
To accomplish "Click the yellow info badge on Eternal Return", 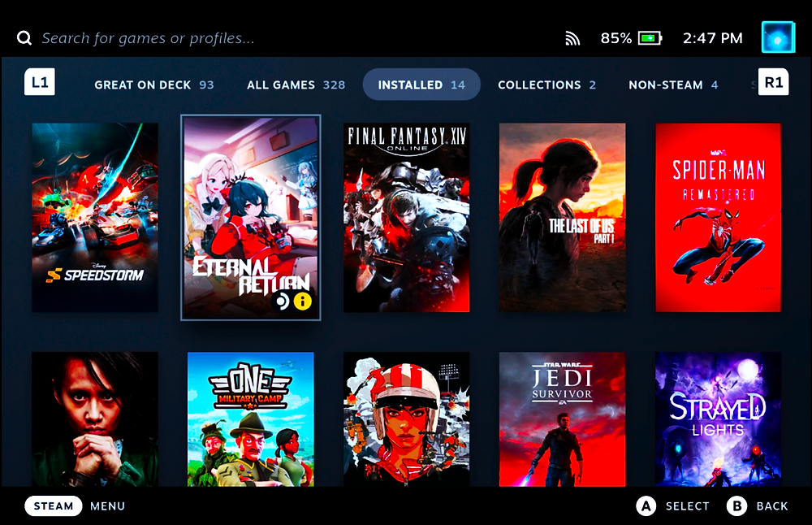I will [303, 302].
